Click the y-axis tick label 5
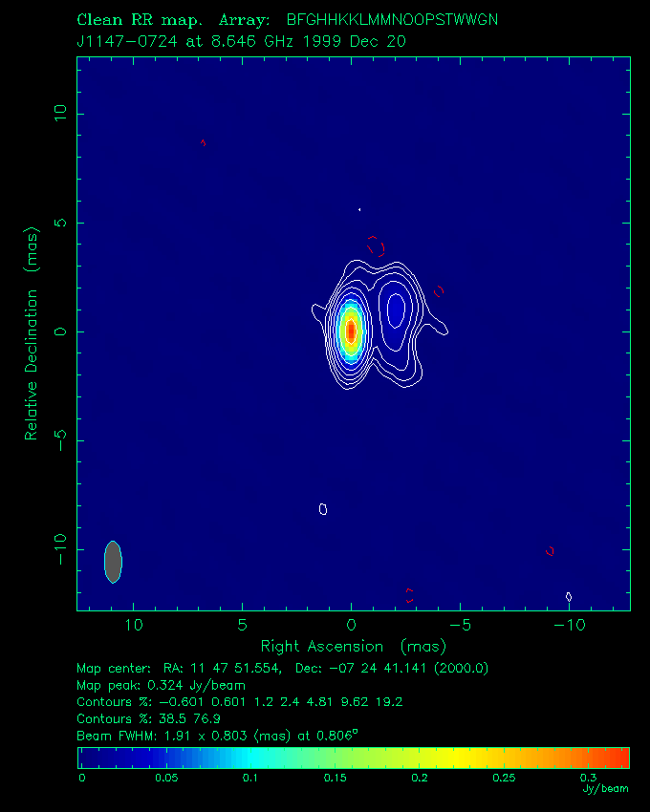This screenshot has height=812, width=650. [60, 223]
